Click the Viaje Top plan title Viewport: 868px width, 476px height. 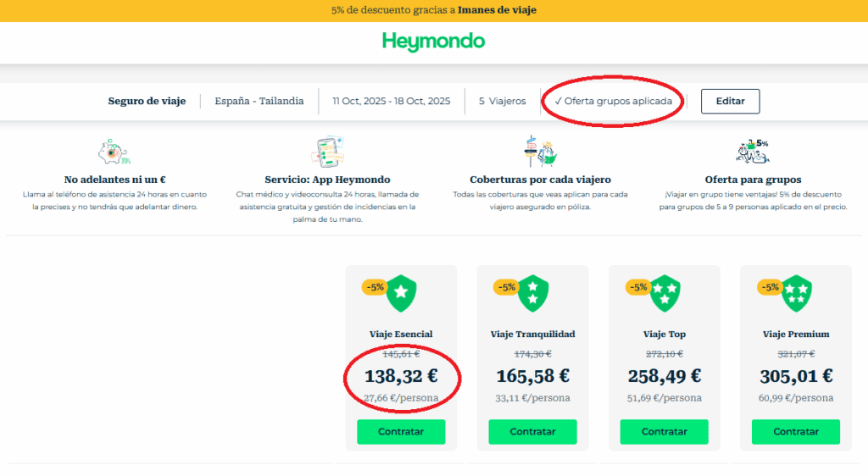(665, 334)
